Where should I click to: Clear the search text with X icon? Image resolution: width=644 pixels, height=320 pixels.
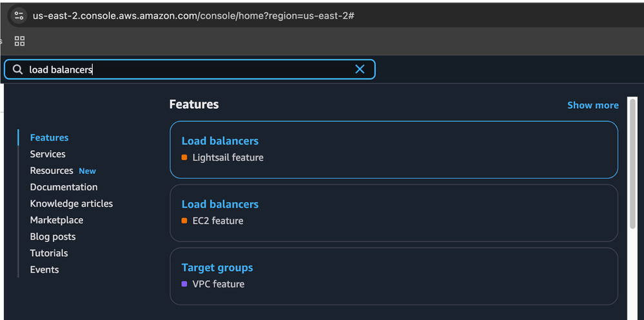click(360, 70)
